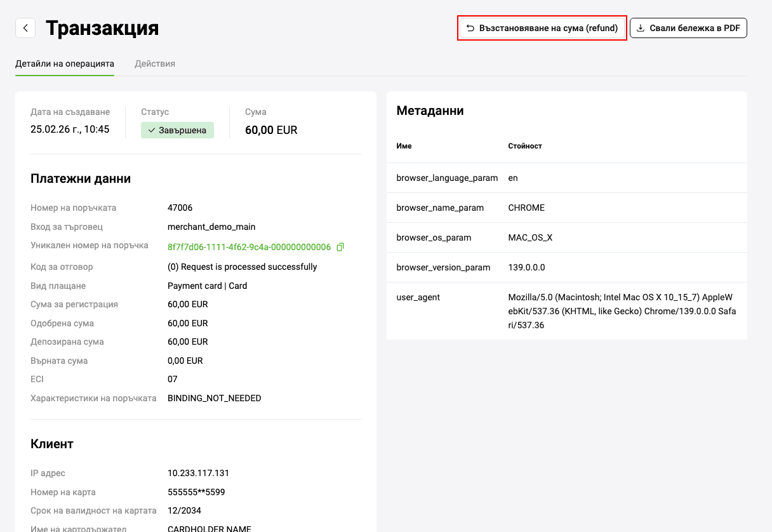Screen dimensions: 772x532
Task: Click the IP address value 10.233.117.131
Action: pyautogui.click(x=198, y=473)
